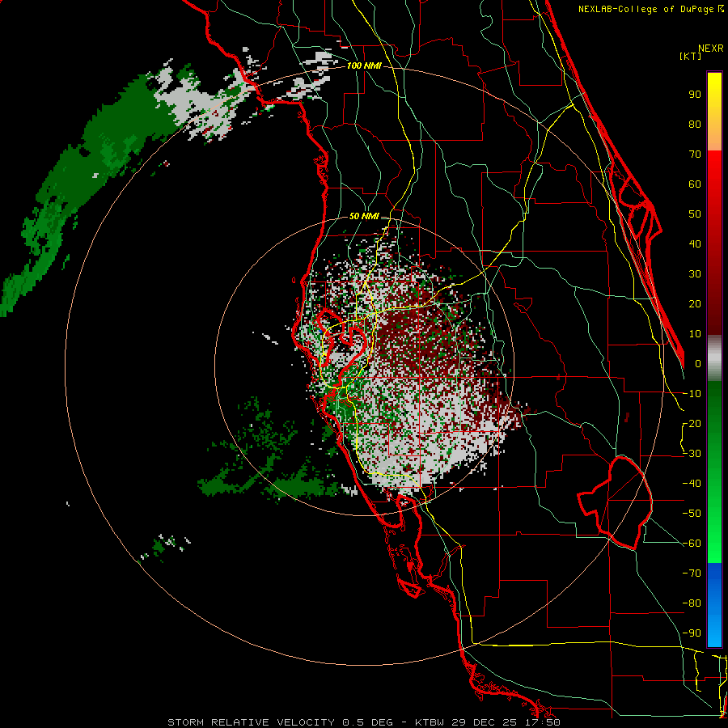Select the positive "50" scale value
This screenshot has width=728, height=728.
coord(695,214)
